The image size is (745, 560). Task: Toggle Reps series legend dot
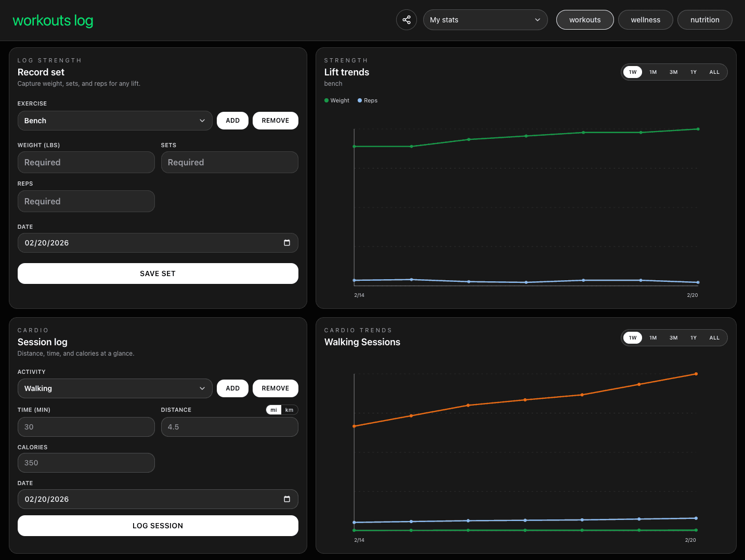pyautogui.click(x=360, y=100)
